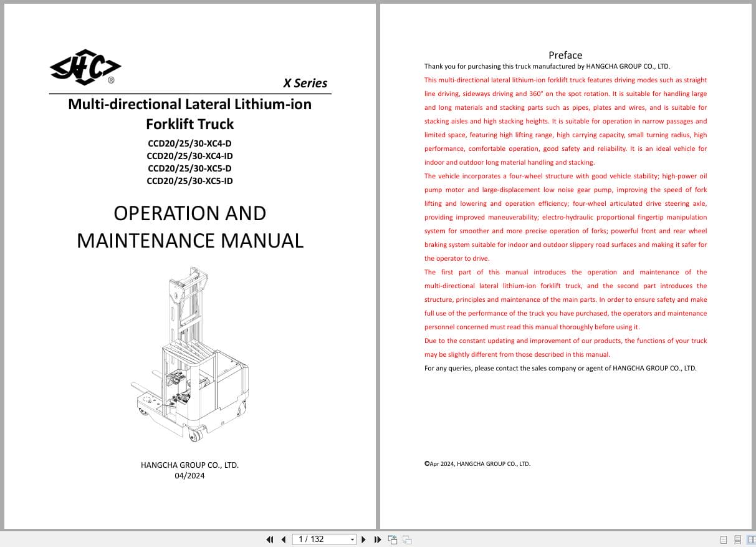
Task: Click the HANGCHA GROUP CO., LTD. footer text
Action: pyautogui.click(x=189, y=465)
